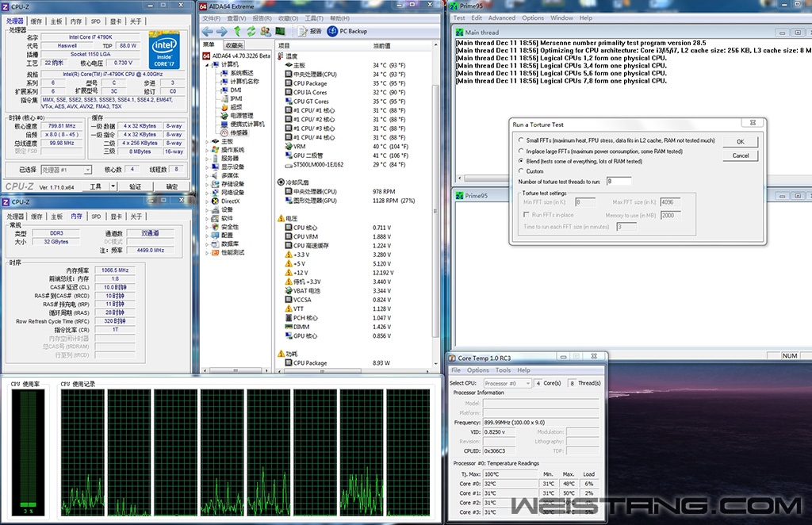Image resolution: width=812 pixels, height=525 pixels.
Task: Open 文件(F) menu in AIDA64
Action: (211, 18)
